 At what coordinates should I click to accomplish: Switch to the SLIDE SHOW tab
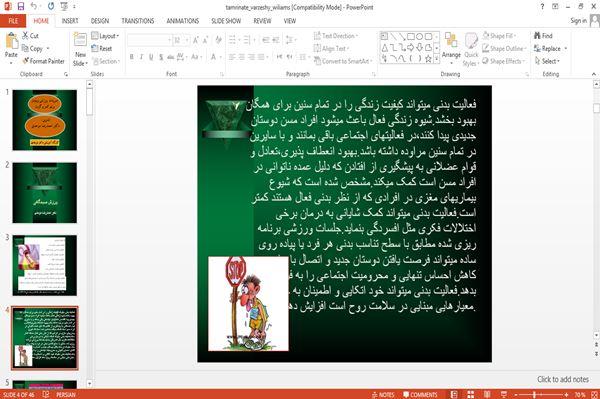coord(226,21)
